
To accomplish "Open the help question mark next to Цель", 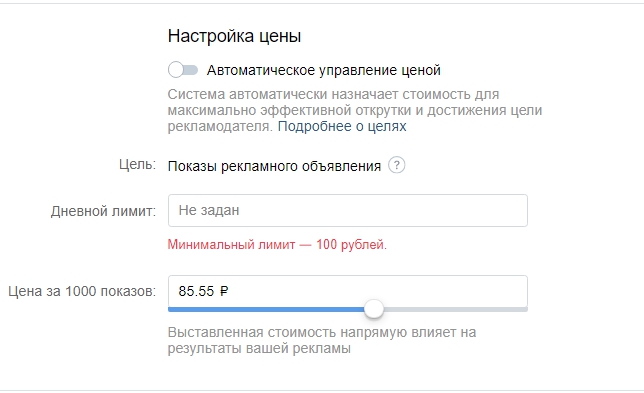I will tap(396, 165).
